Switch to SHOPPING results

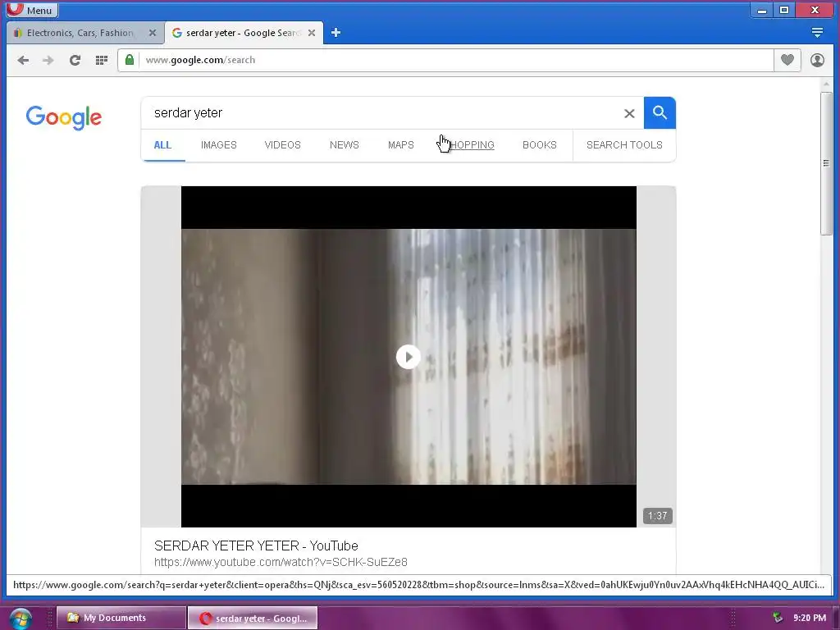pyautogui.click(x=468, y=145)
